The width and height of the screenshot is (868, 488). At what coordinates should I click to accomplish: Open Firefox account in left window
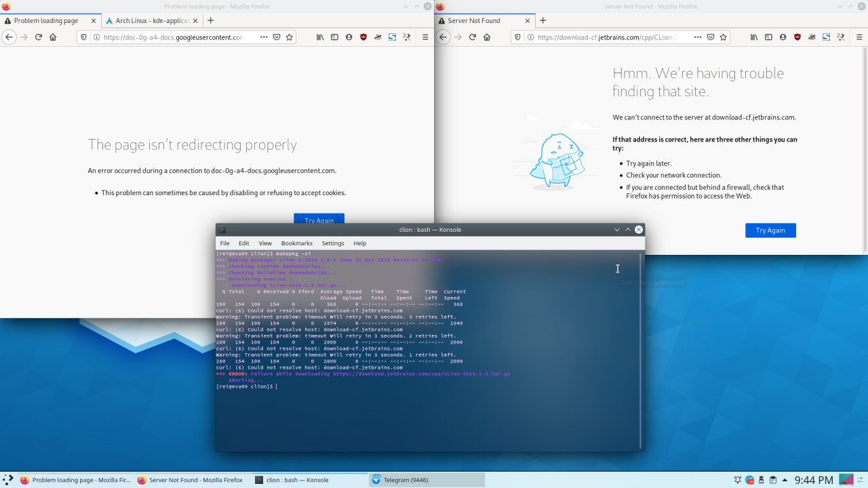pyautogui.click(x=349, y=37)
